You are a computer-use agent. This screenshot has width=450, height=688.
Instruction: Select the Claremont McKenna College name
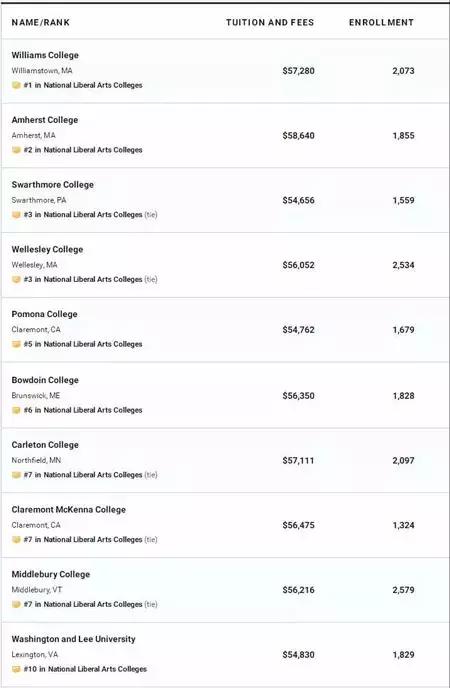click(69, 509)
